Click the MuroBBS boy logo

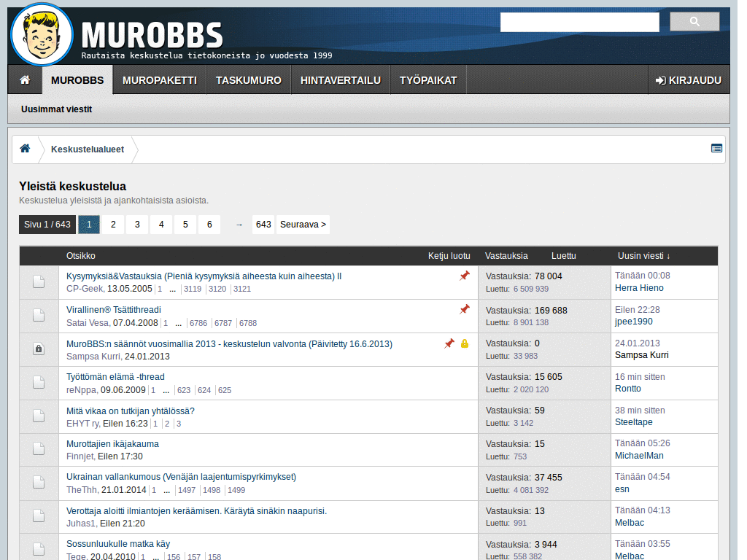(40, 34)
